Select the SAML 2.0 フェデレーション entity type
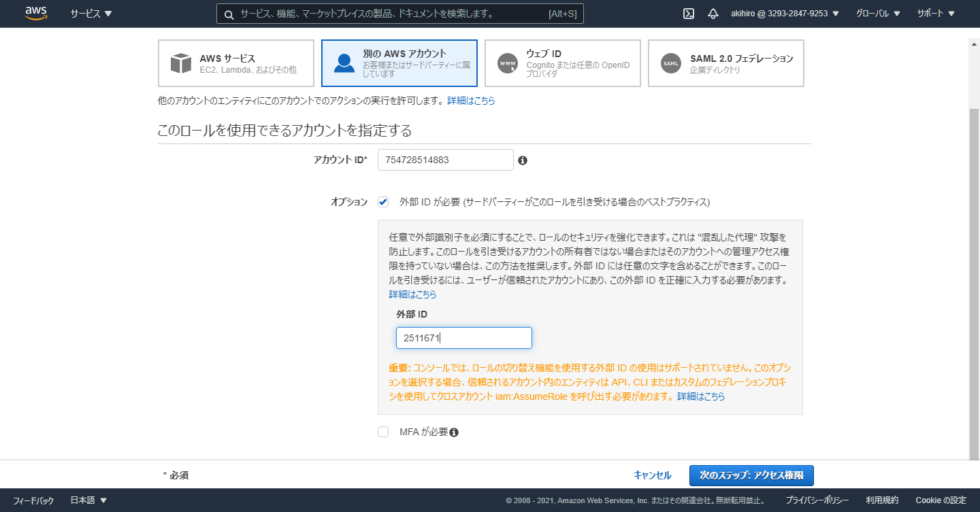 (726, 63)
